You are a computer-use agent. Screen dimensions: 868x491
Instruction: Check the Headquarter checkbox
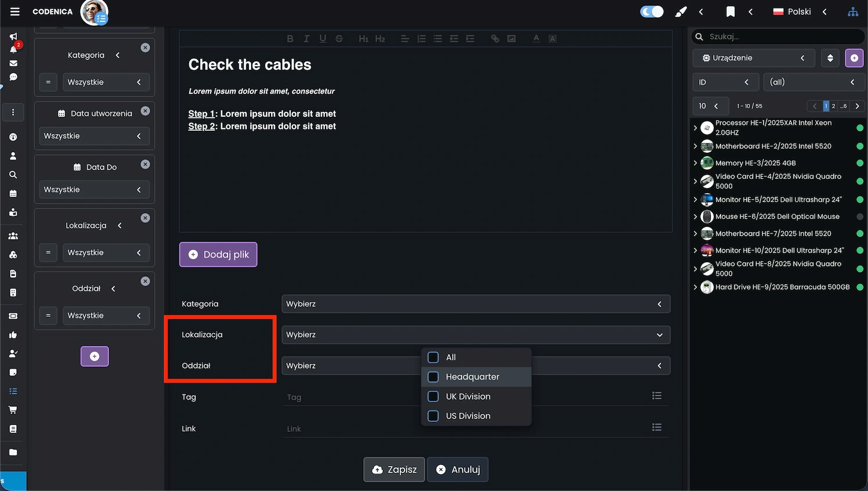tap(433, 377)
